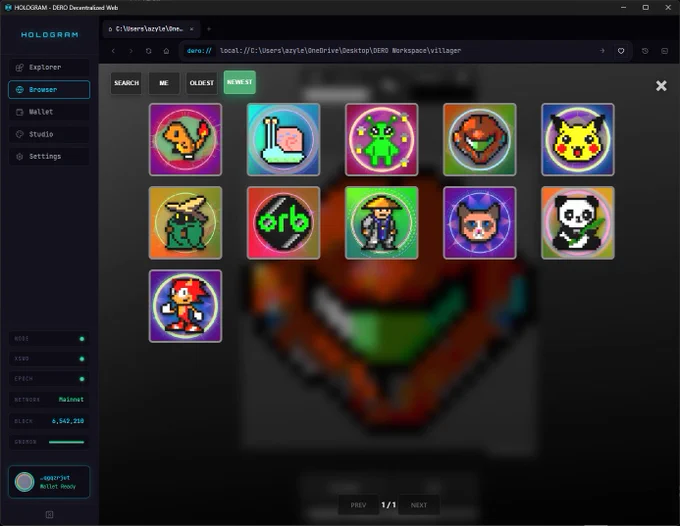The image size is (680, 526).
Task: Click the go arrow in address bar
Action: (602, 51)
